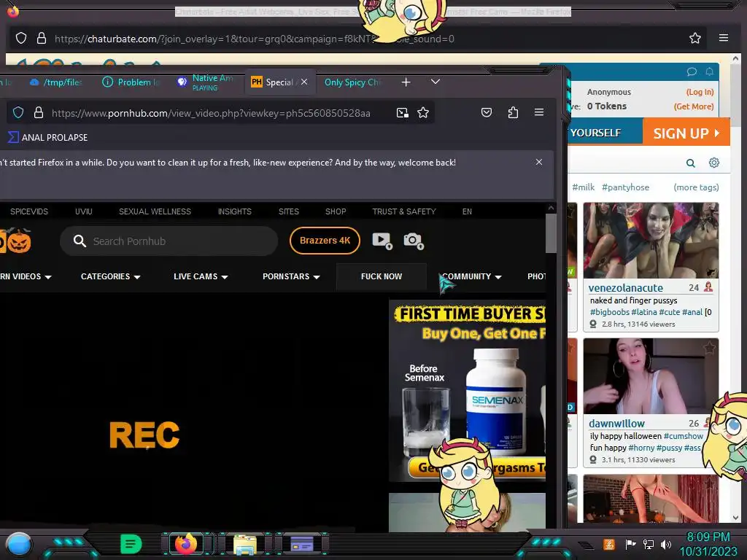
Task: Click the upload video icon beside Brazzers 4K
Action: pos(382,241)
